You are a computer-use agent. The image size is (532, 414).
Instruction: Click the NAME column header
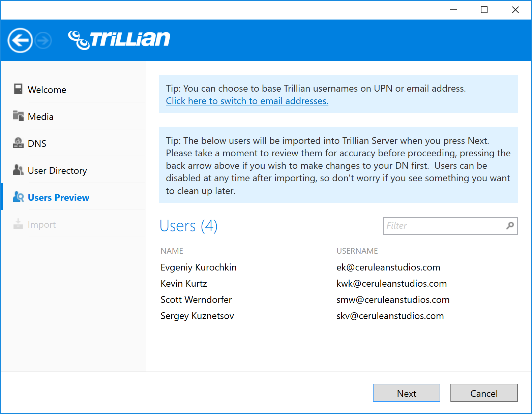(x=172, y=251)
